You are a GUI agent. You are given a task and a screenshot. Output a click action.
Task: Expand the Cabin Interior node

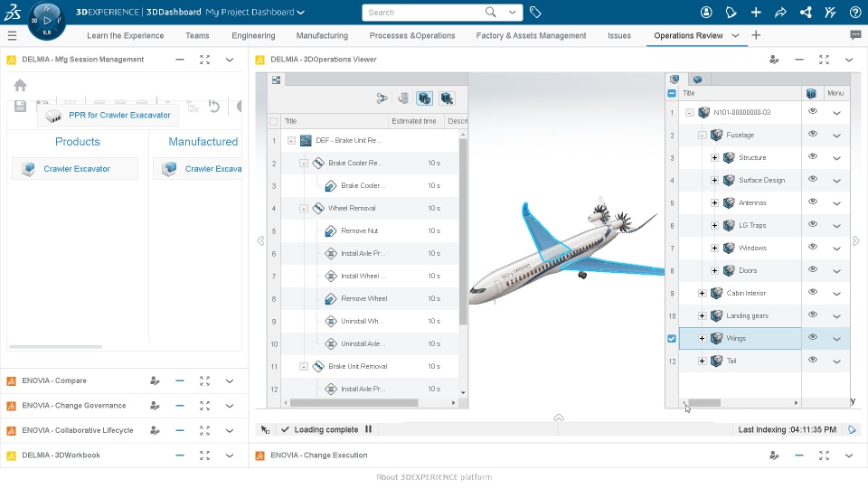702,293
